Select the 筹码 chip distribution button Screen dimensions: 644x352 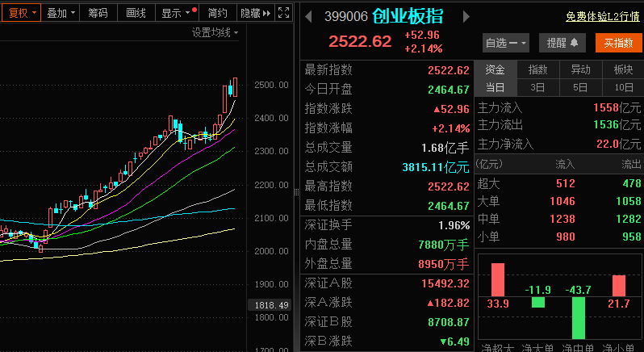[x=98, y=13]
